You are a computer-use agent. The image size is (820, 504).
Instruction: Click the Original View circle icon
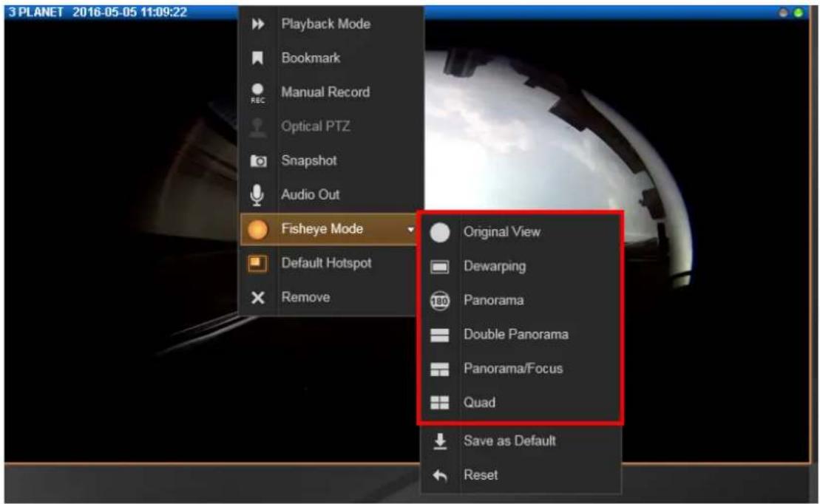coord(440,233)
